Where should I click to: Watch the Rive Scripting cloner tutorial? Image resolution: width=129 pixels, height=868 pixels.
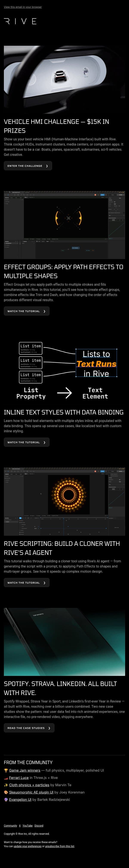coord(26,583)
